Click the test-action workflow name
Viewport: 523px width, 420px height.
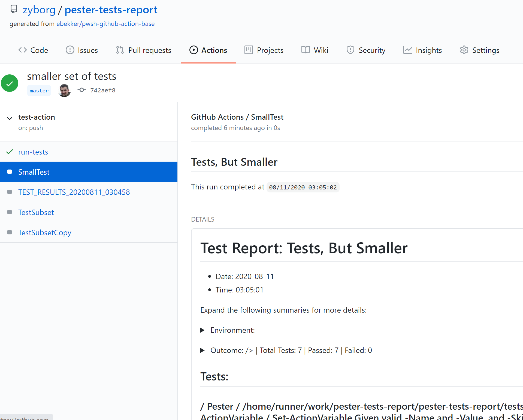[x=37, y=117]
